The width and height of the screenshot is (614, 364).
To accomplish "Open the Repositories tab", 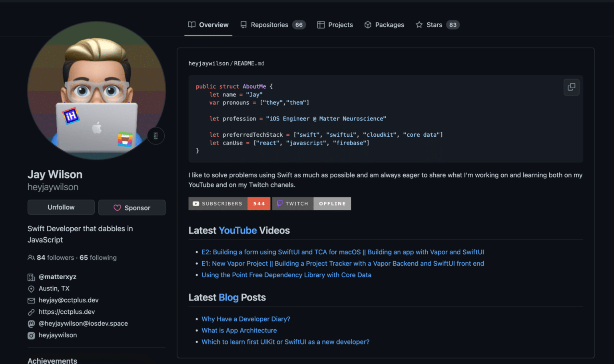I will (x=269, y=24).
